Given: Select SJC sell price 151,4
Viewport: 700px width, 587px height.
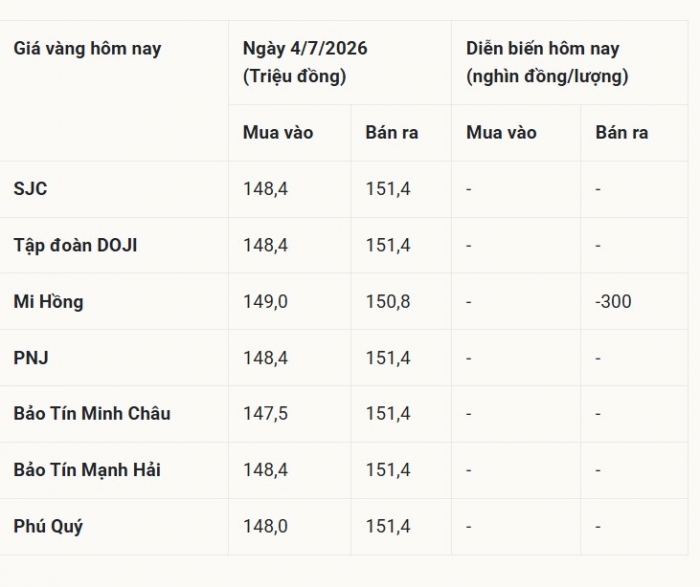Looking at the screenshot, I should point(388,189).
